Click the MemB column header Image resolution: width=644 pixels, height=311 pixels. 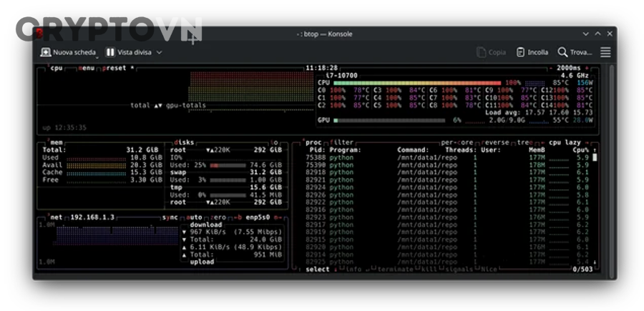[537, 150]
